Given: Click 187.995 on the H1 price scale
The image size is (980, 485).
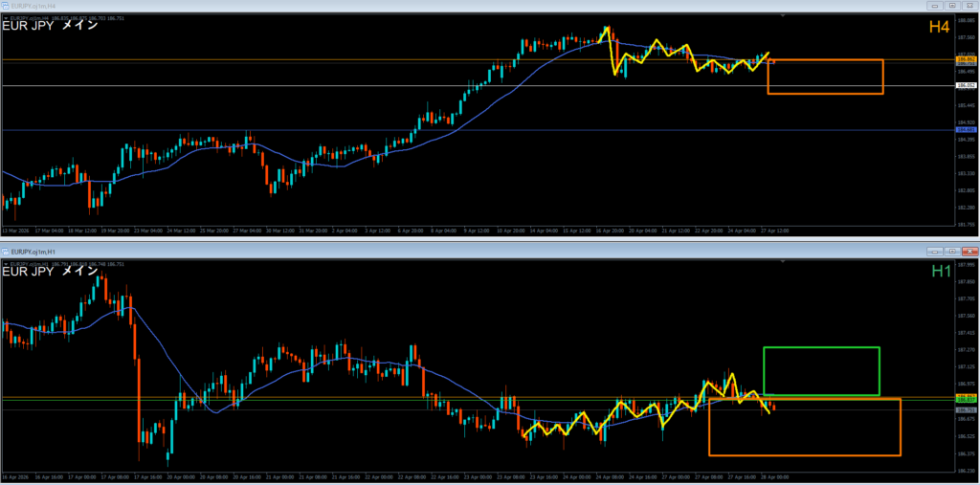Looking at the screenshot, I should (967, 264).
